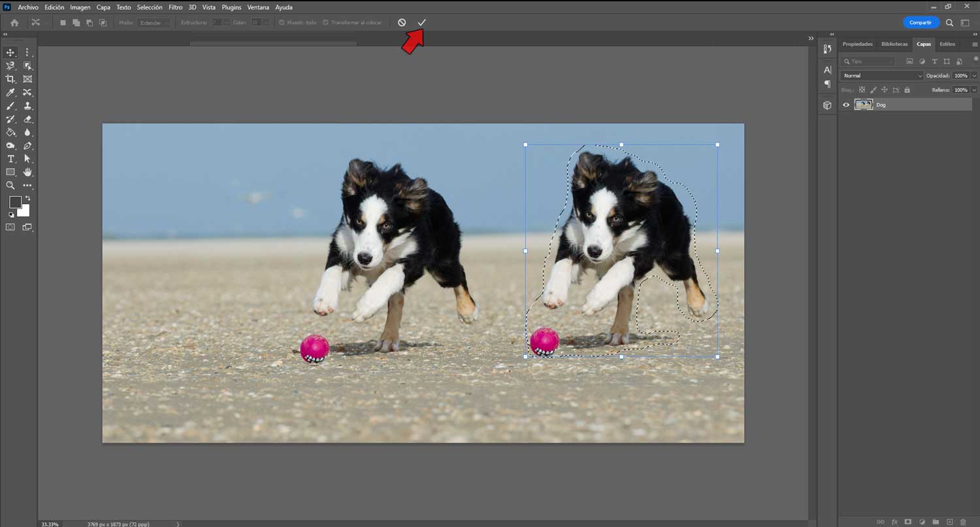Open the Capas panel options menu
Viewport: 980px width, 527px height.
pos(975,44)
